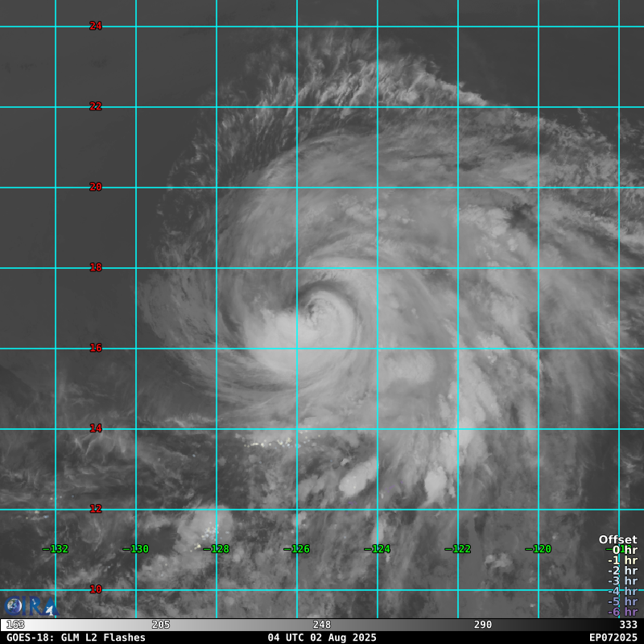Click the 24 latitude label
Viewport: 644px width, 644px height.
96,26
